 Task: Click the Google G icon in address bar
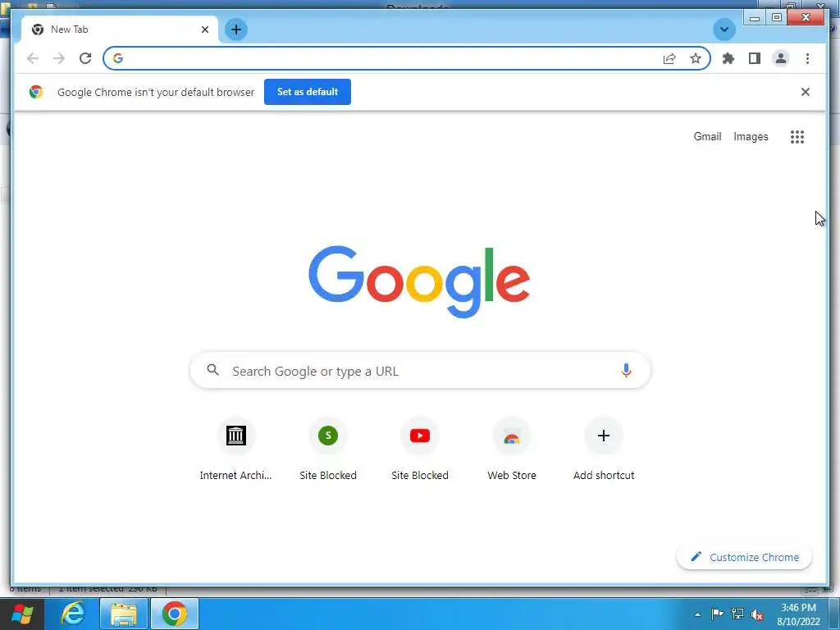pos(118,58)
